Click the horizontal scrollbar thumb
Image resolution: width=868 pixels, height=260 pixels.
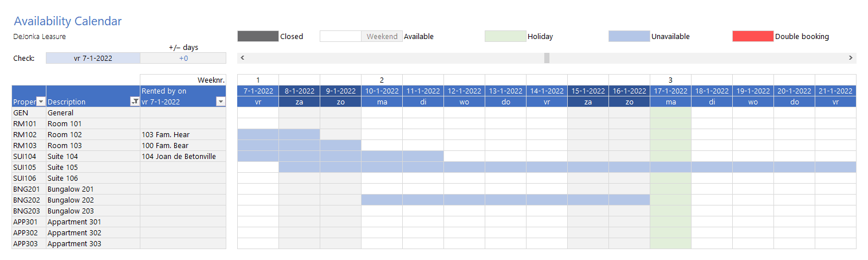(547, 58)
